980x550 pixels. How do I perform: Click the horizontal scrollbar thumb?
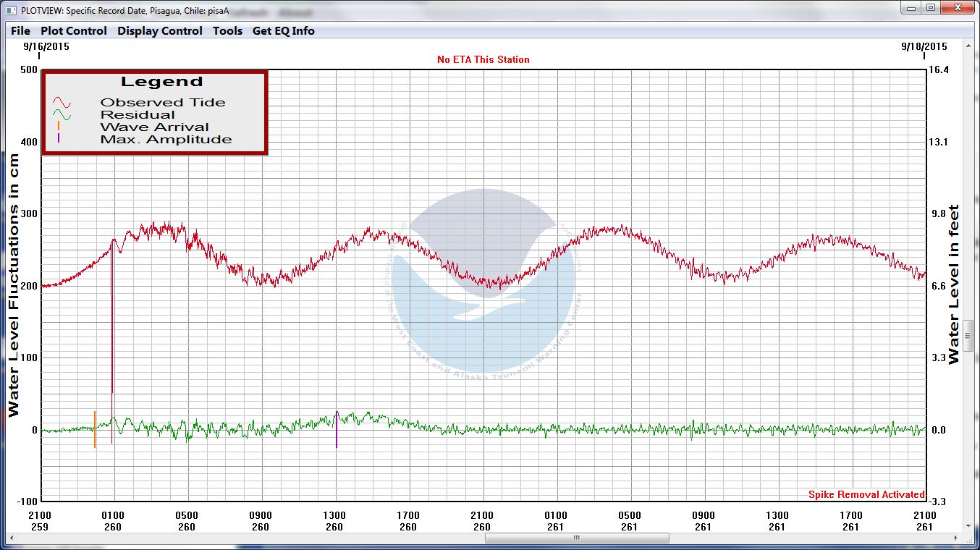577,538
